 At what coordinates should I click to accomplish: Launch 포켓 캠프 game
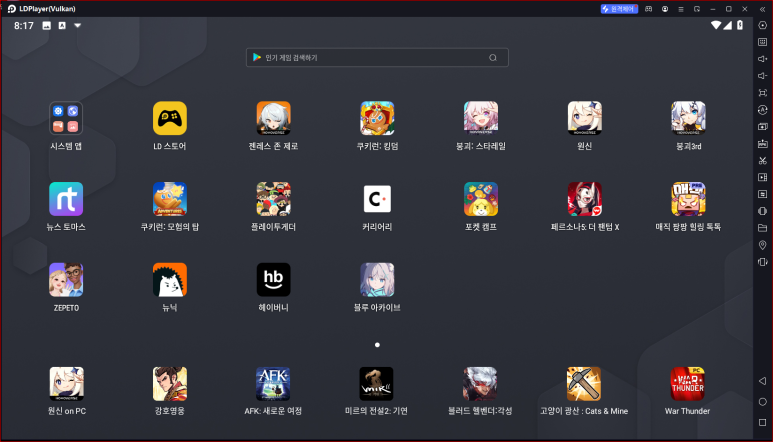click(x=481, y=199)
